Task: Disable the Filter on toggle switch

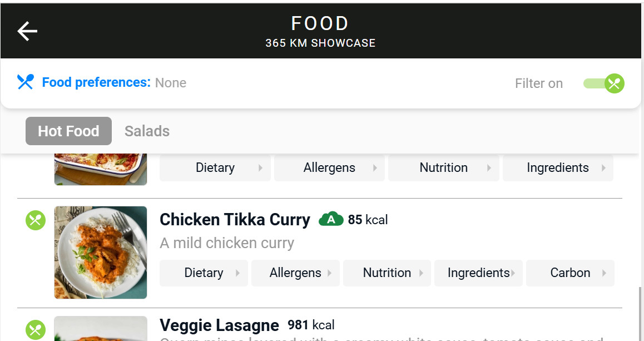Action: [603, 83]
